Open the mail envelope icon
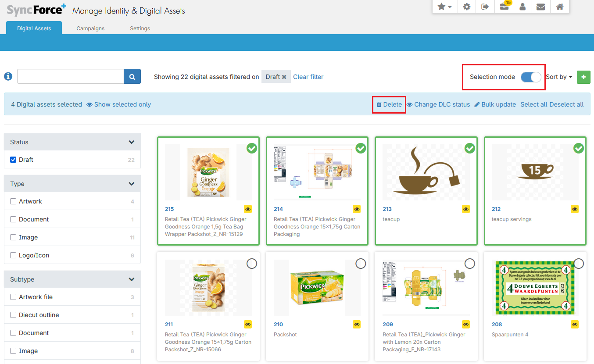594x364 pixels. coord(541,7)
